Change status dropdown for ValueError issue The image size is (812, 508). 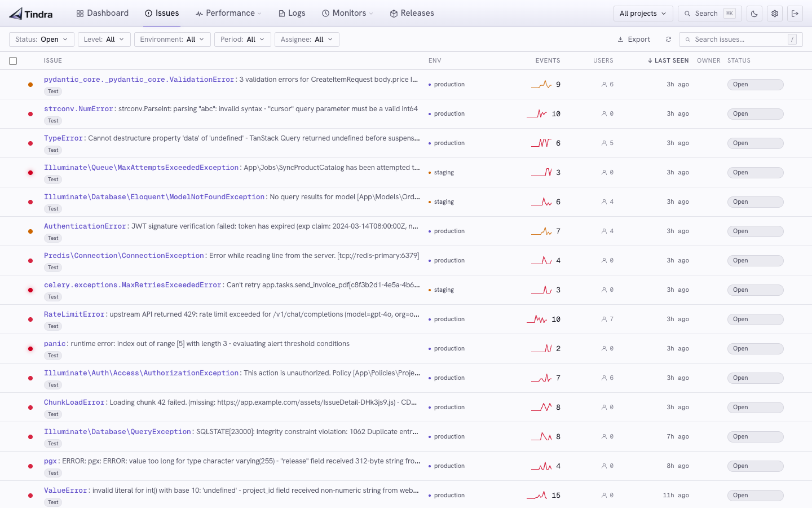755,496
